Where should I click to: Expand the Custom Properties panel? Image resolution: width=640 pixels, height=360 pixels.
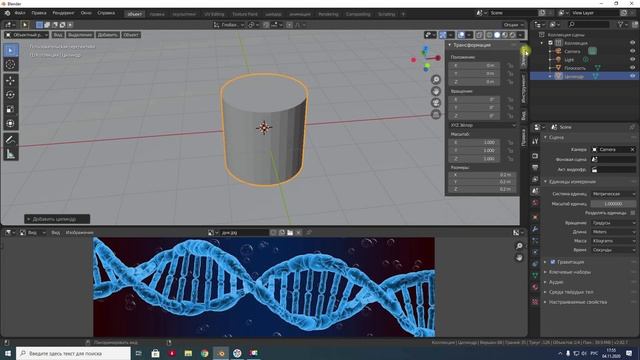pyautogui.click(x=545, y=302)
